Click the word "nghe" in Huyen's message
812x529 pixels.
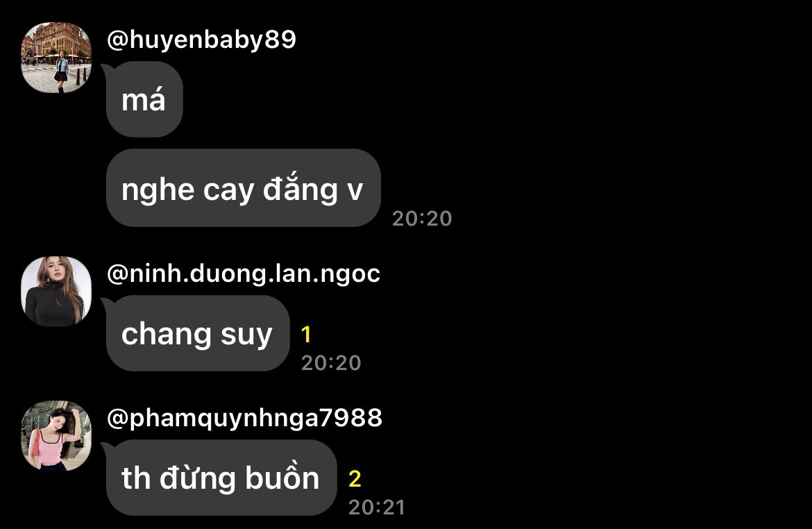[158, 191]
